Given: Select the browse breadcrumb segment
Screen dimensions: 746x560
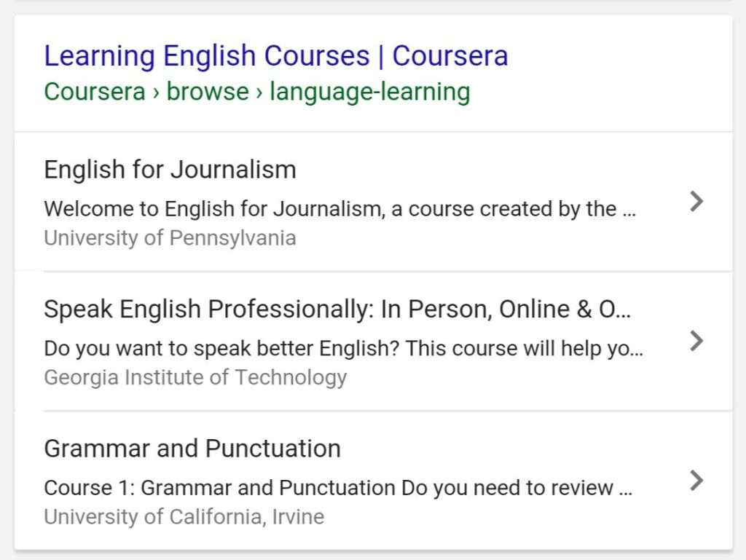Looking at the screenshot, I should 208,92.
